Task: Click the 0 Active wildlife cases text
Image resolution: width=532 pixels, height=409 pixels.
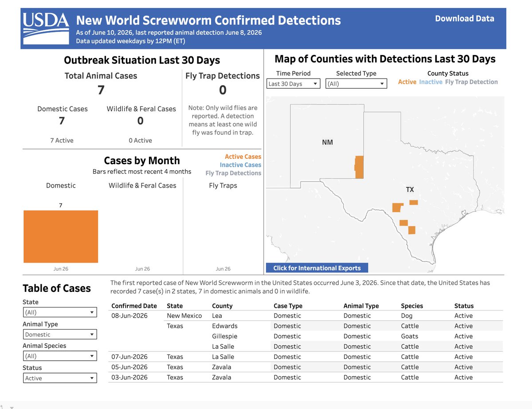Action: tap(140, 140)
